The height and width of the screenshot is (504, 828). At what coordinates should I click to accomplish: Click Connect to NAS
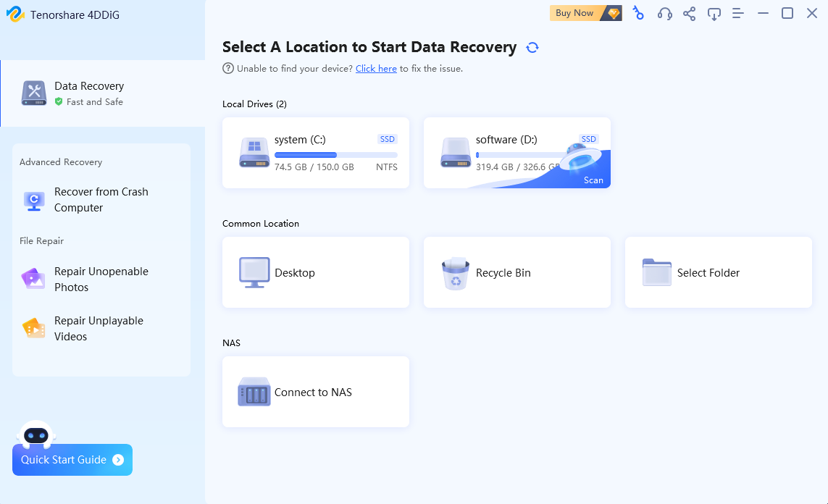tap(316, 392)
